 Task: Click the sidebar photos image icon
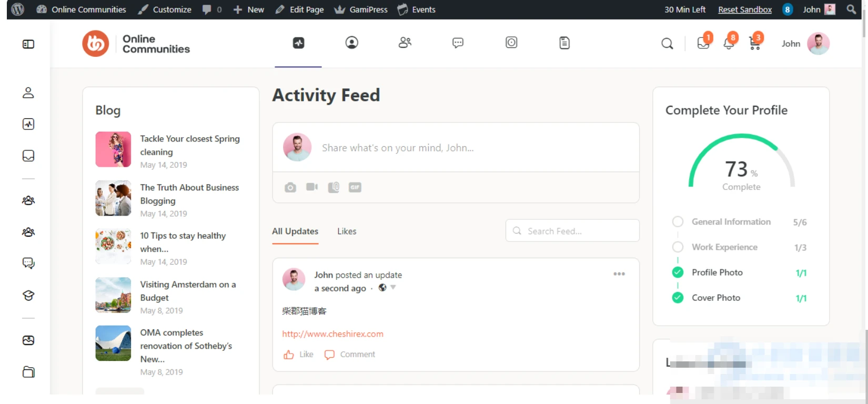click(28, 340)
